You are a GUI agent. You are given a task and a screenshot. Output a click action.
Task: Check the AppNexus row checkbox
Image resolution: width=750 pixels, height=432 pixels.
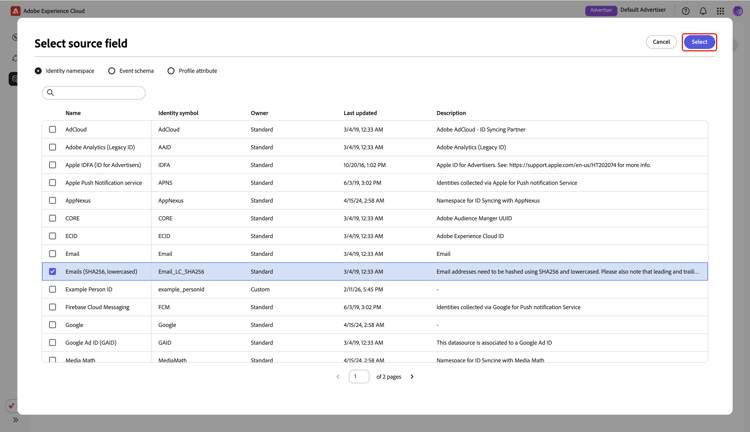(x=53, y=200)
